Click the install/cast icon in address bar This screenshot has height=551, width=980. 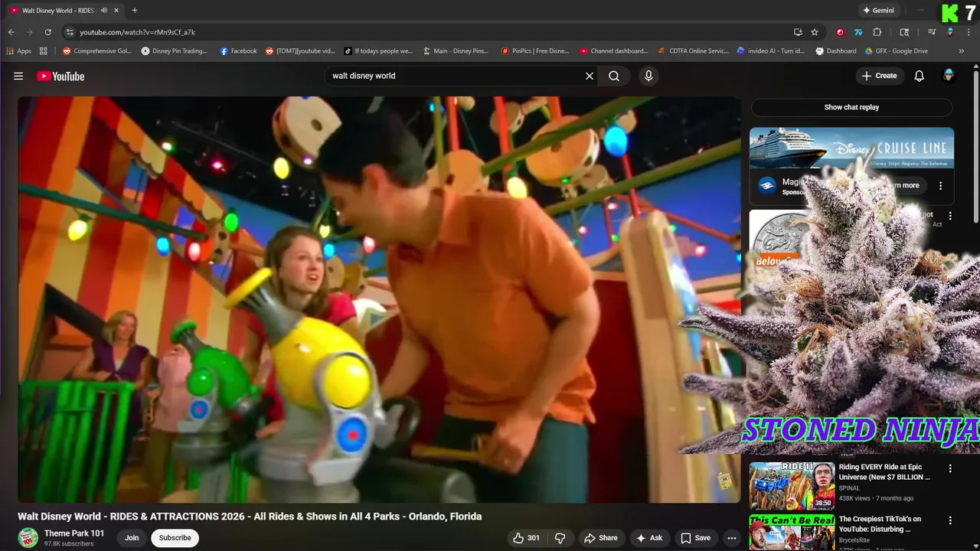tap(798, 32)
